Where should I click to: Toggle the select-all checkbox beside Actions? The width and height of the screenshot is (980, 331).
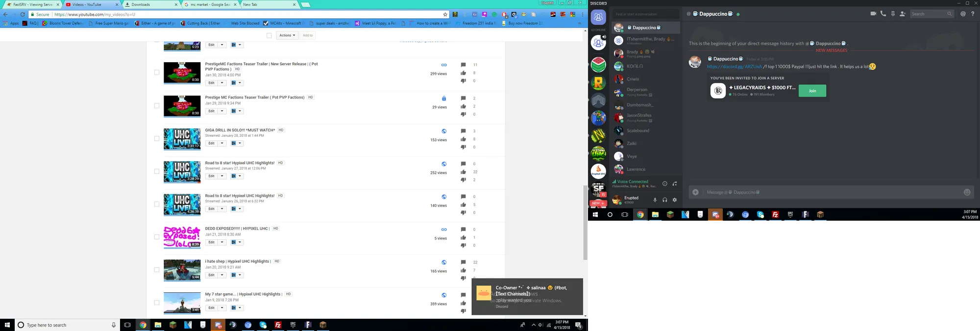tap(269, 35)
